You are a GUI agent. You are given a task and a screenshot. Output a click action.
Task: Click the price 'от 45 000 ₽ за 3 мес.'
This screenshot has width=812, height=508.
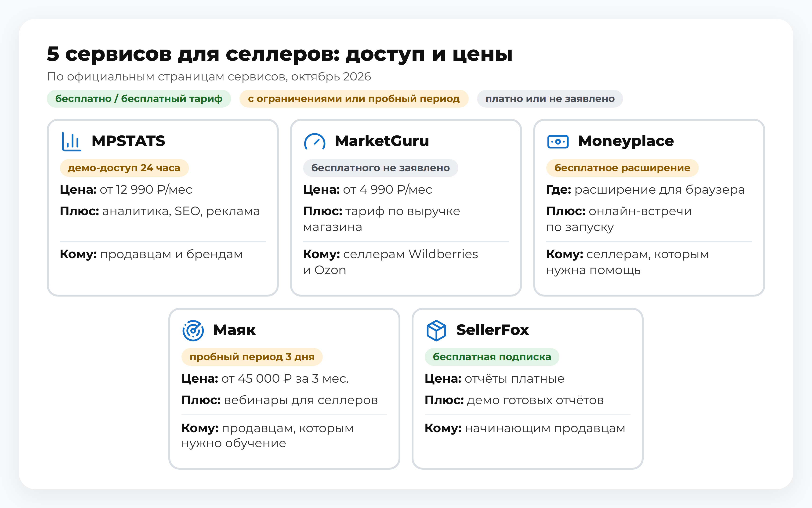(x=285, y=379)
